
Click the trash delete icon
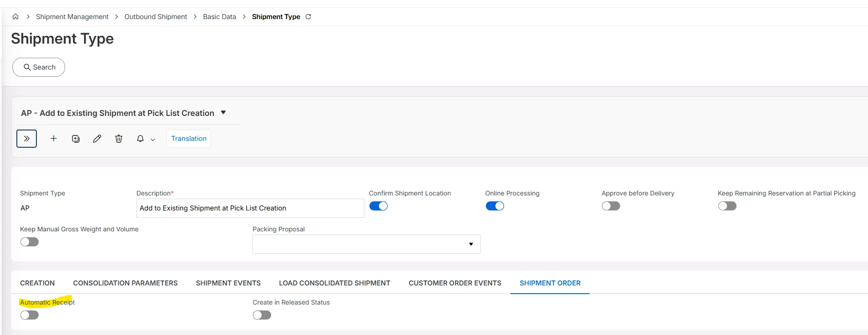[119, 139]
